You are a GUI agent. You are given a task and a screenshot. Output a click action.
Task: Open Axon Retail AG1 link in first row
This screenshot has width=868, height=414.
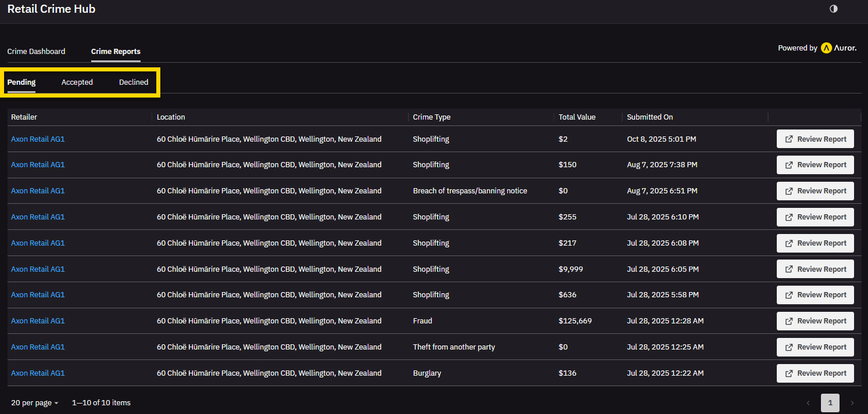tap(38, 139)
